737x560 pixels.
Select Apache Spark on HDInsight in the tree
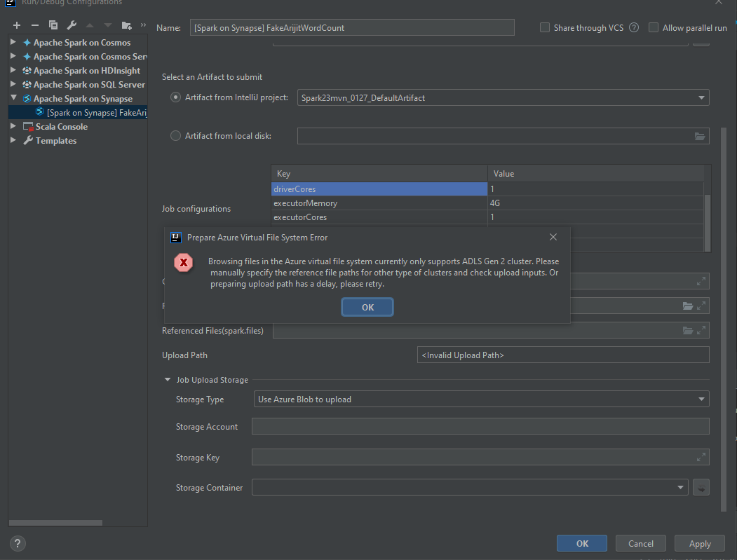pyautogui.click(x=86, y=71)
